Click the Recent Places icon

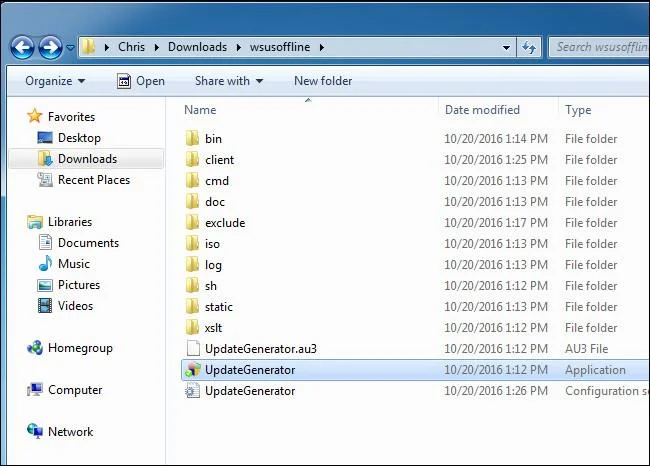tap(45, 180)
